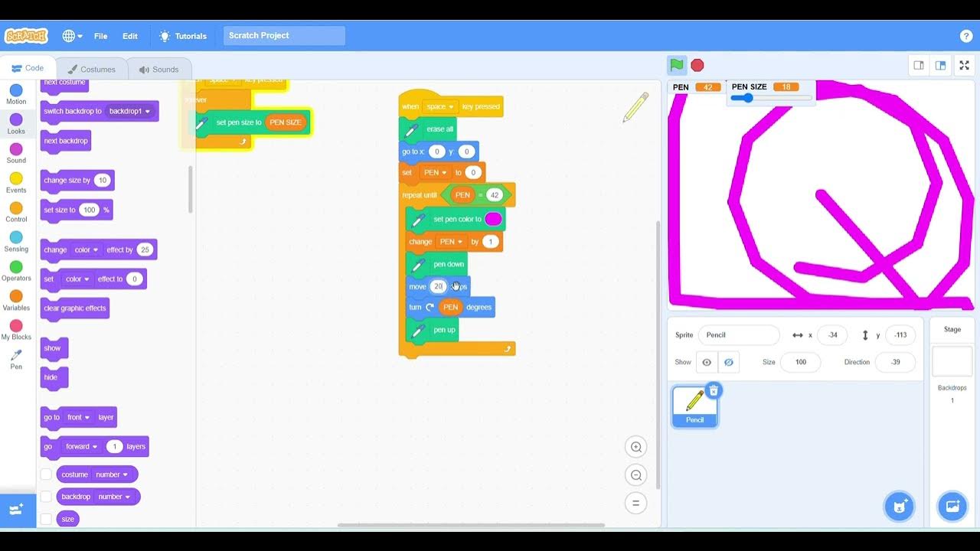980x551 pixels.
Task: Click the green flag to run
Action: pyautogui.click(x=676, y=65)
